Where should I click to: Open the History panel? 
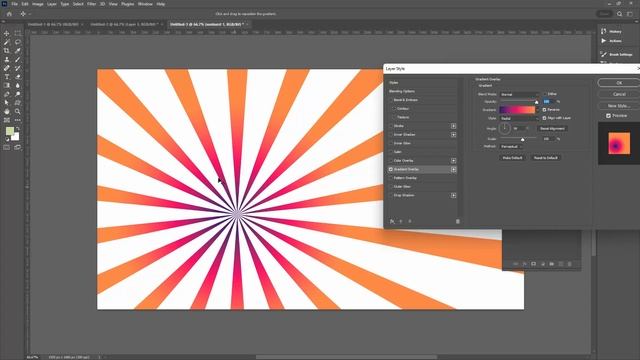tap(611, 31)
